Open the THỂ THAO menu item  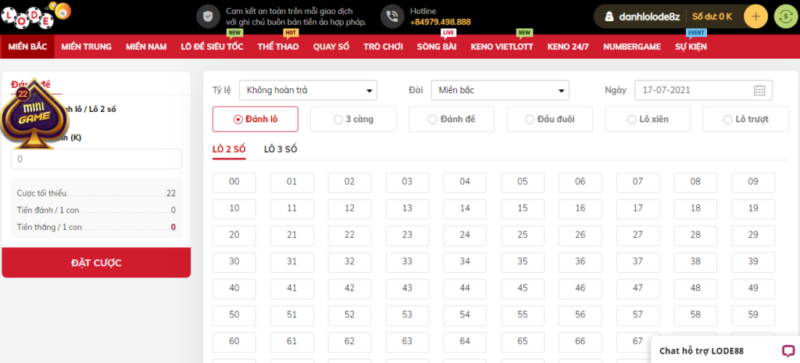click(x=278, y=47)
